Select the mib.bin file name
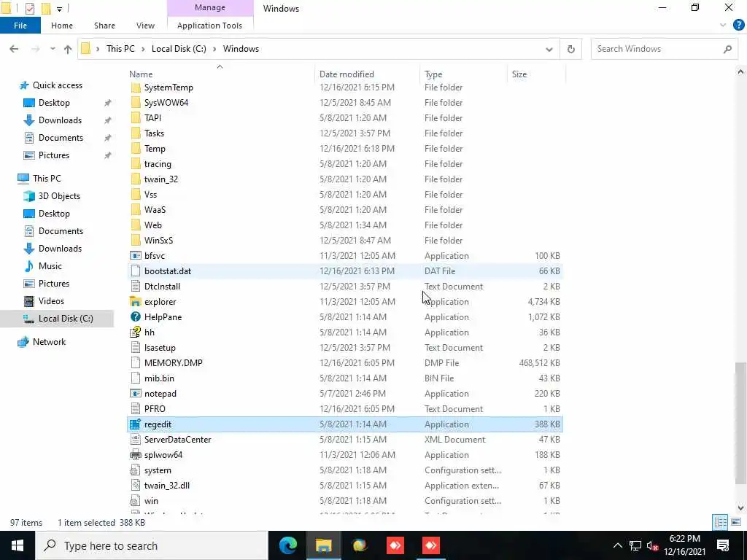747x560 pixels. (x=159, y=378)
